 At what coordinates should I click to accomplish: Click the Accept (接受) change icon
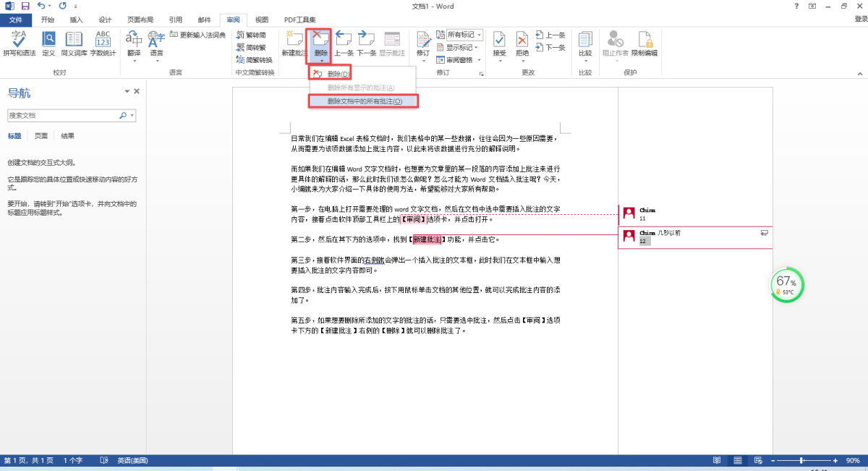pyautogui.click(x=499, y=43)
